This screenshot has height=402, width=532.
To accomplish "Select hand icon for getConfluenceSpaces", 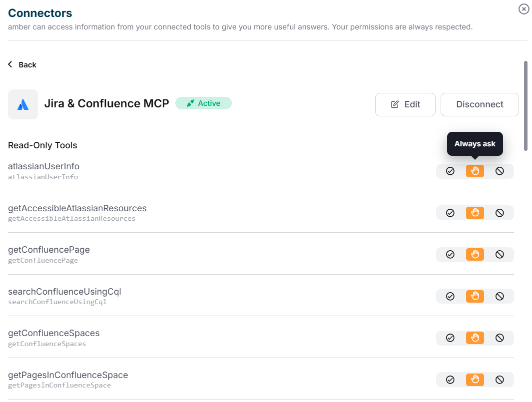I will coord(475,338).
